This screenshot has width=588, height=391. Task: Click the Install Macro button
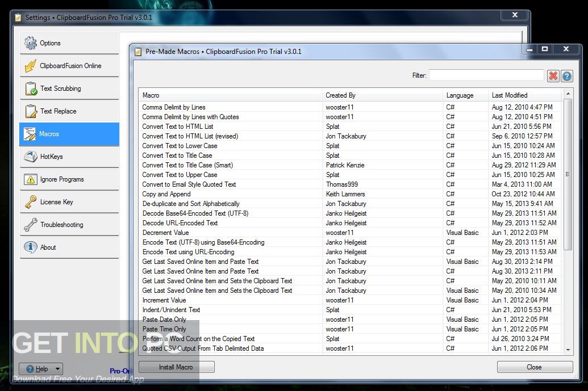point(176,367)
